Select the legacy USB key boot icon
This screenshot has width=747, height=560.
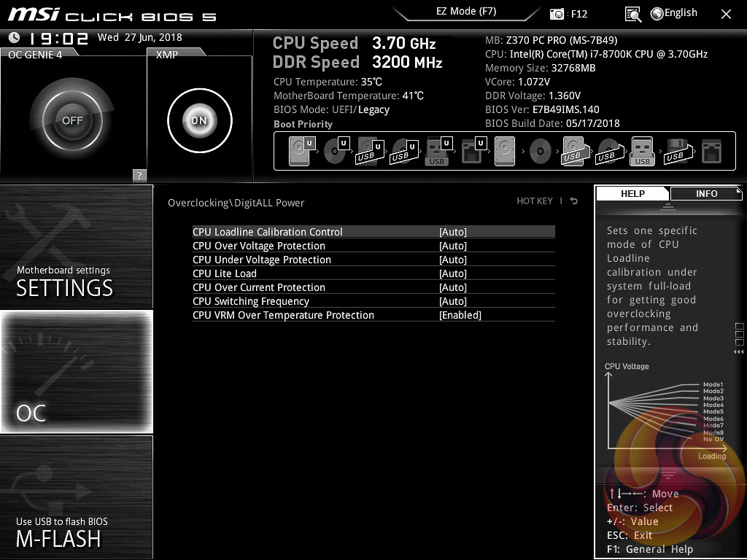pos(642,151)
